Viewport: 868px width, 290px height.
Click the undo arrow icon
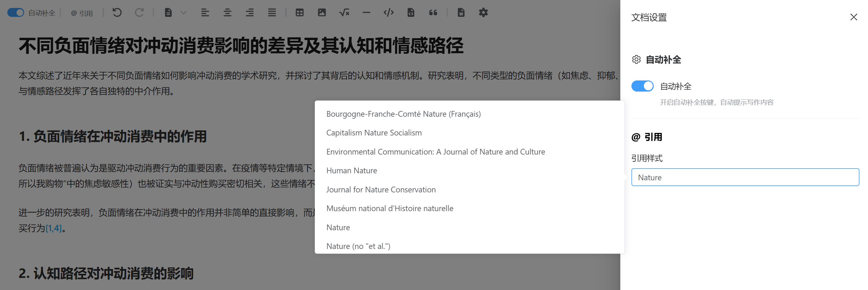point(117,13)
